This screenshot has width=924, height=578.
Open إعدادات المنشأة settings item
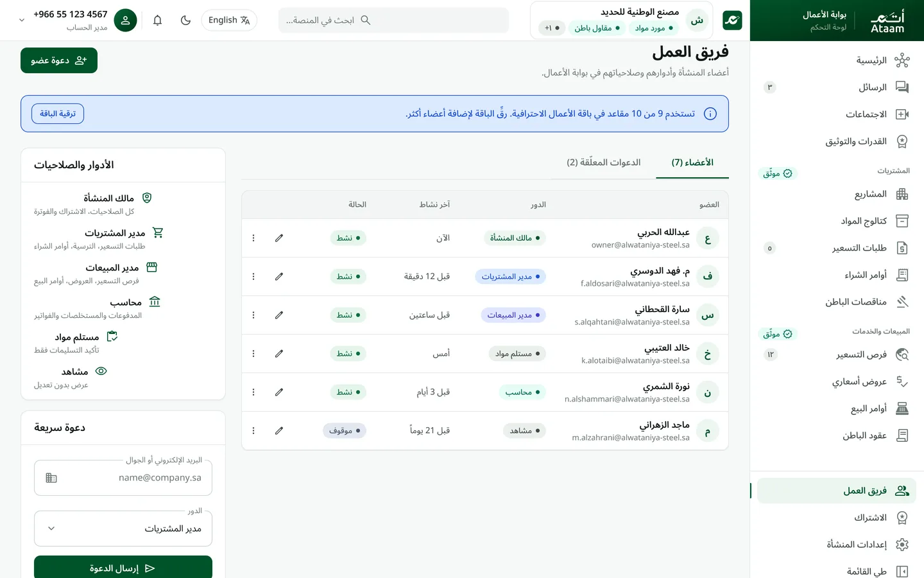pyautogui.click(x=837, y=545)
